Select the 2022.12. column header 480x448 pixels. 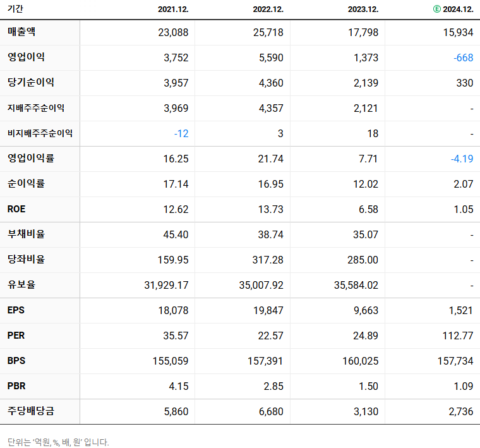coord(268,9)
